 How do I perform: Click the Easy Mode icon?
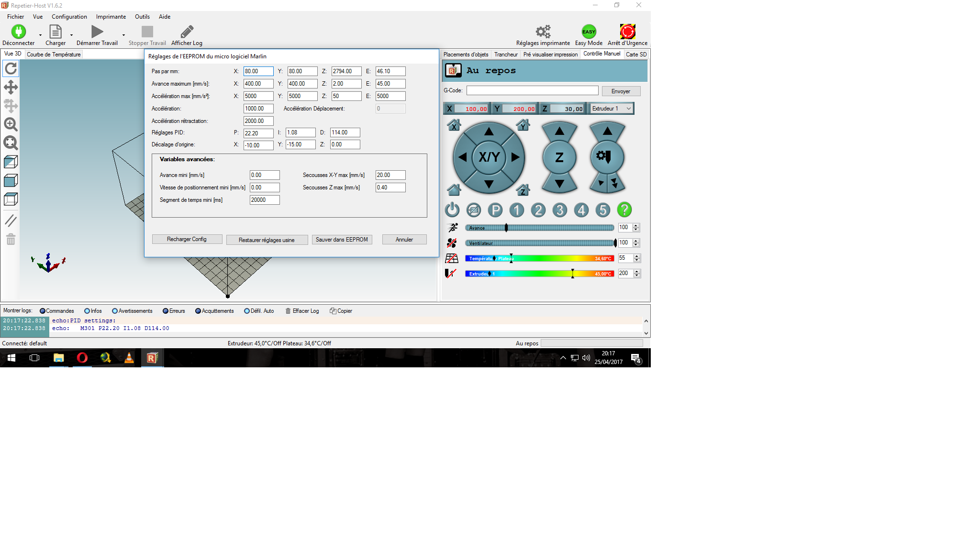589,32
